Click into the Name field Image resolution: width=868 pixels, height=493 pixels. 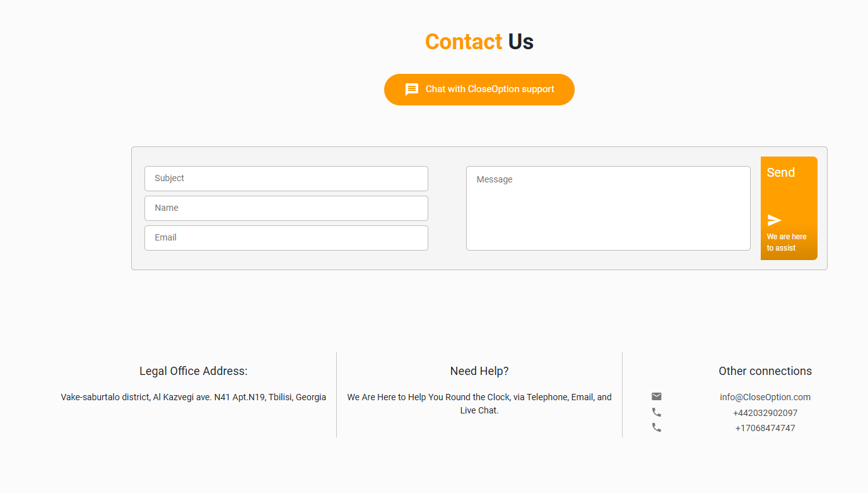286,208
